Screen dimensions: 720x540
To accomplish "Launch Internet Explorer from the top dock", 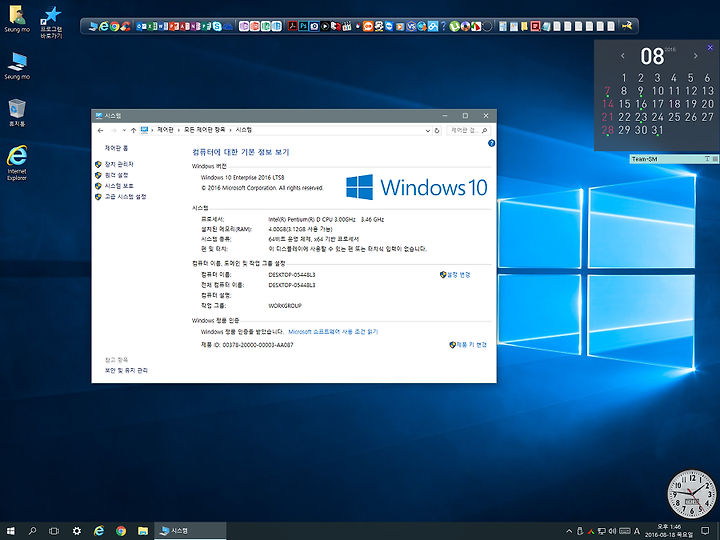I will [x=104, y=26].
